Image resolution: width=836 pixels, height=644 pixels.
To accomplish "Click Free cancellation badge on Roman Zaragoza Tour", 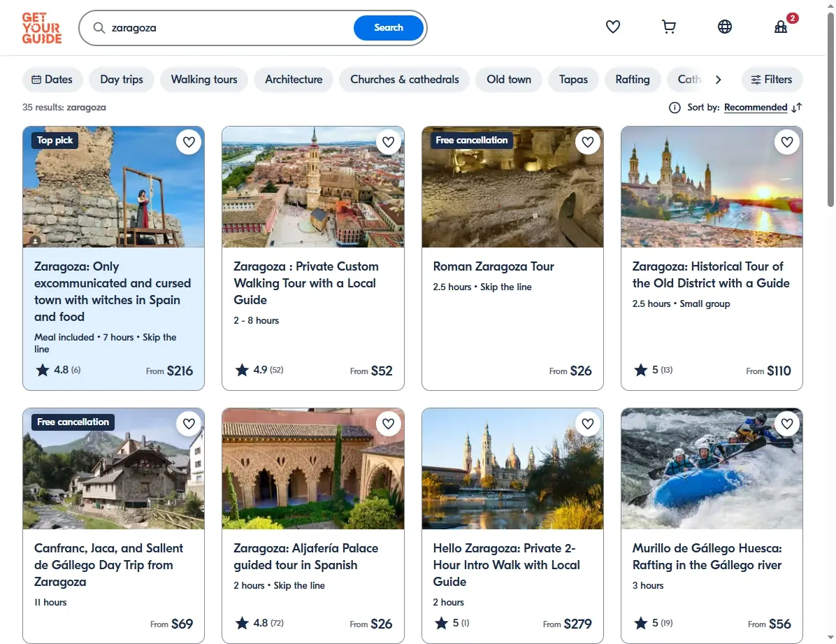I will tap(472, 141).
